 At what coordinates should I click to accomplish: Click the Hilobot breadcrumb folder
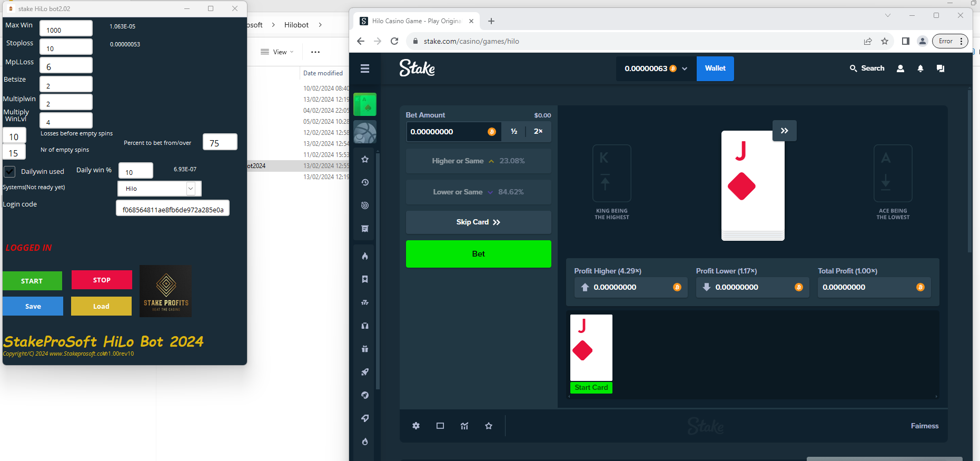(x=296, y=25)
